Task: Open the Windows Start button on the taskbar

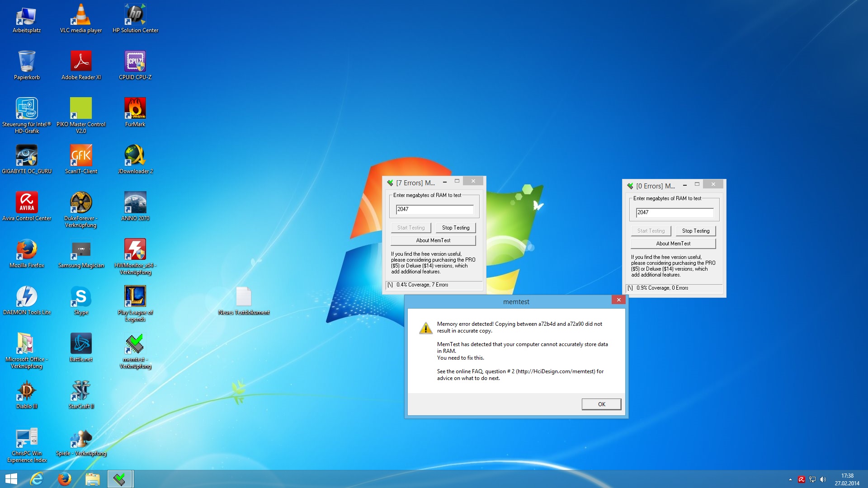Action: (x=11, y=479)
